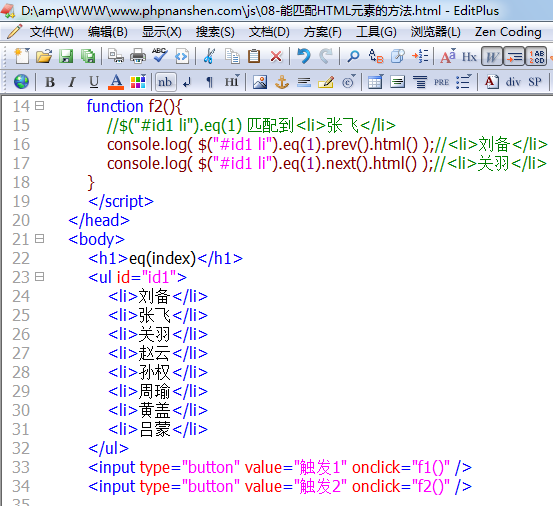Insert the copyright character dropdown

pyautogui.click(x=348, y=82)
